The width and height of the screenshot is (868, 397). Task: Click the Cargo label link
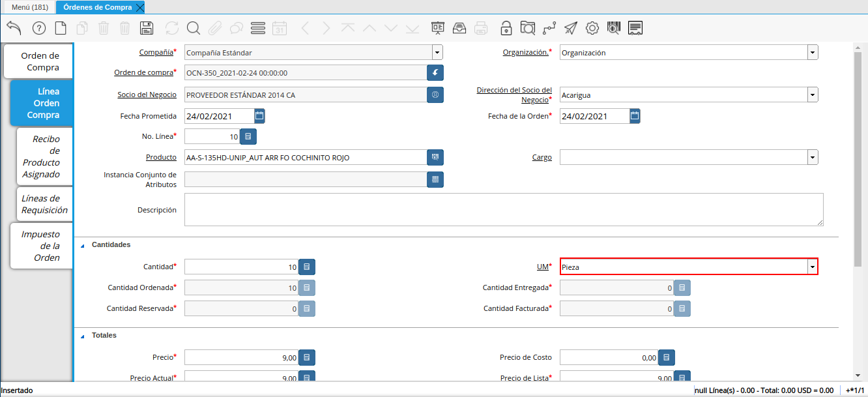(x=542, y=157)
